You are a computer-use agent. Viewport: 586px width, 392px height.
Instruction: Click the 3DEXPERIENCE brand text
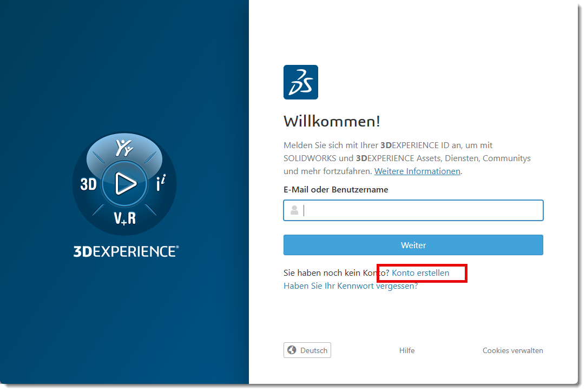(x=126, y=251)
